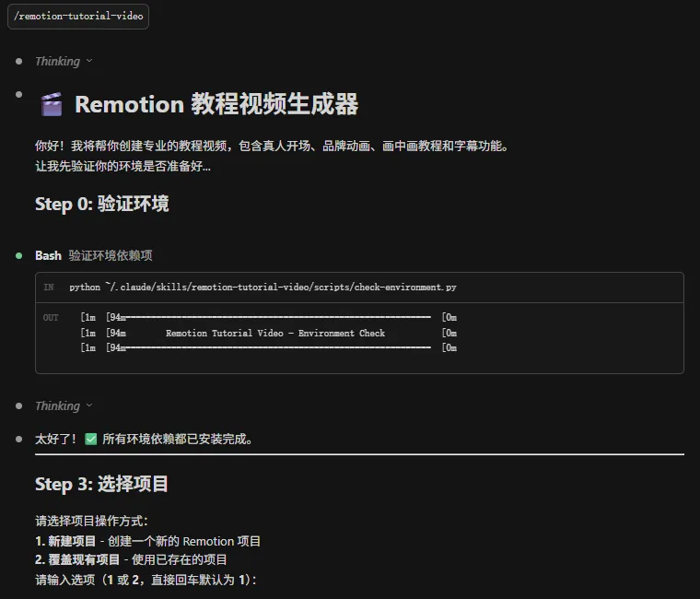Click the 让我先验证你的环境是否准备好 line

point(122,166)
